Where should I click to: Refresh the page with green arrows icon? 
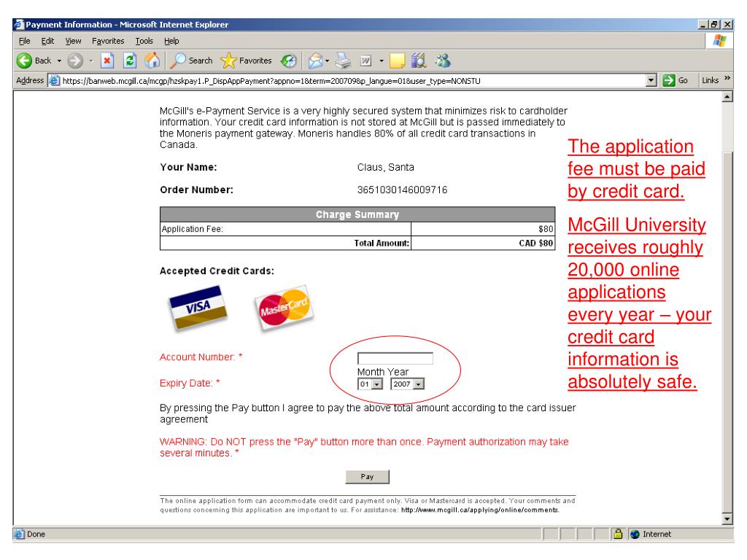click(x=130, y=61)
